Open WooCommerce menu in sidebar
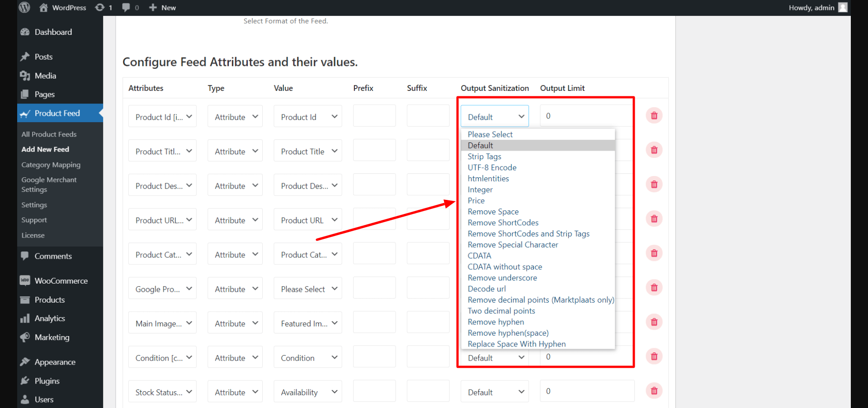Screen dimensions: 868x408 [x=60, y=281]
